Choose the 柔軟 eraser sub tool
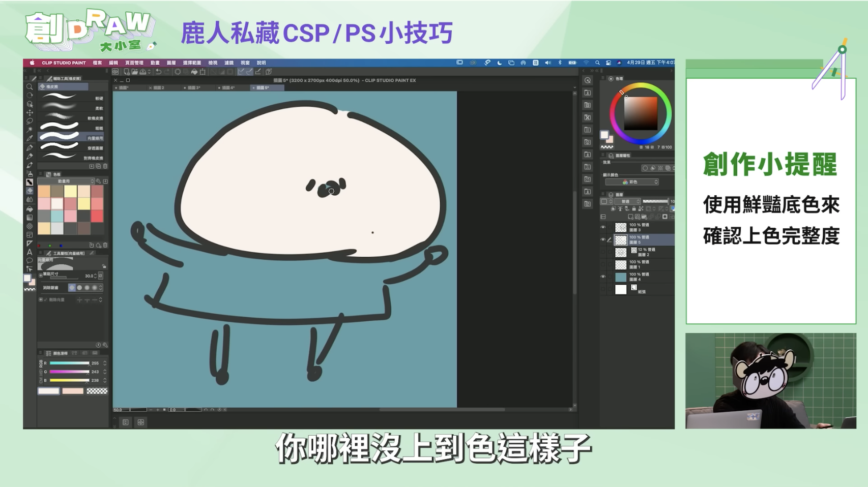868x487 pixels. click(71, 108)
